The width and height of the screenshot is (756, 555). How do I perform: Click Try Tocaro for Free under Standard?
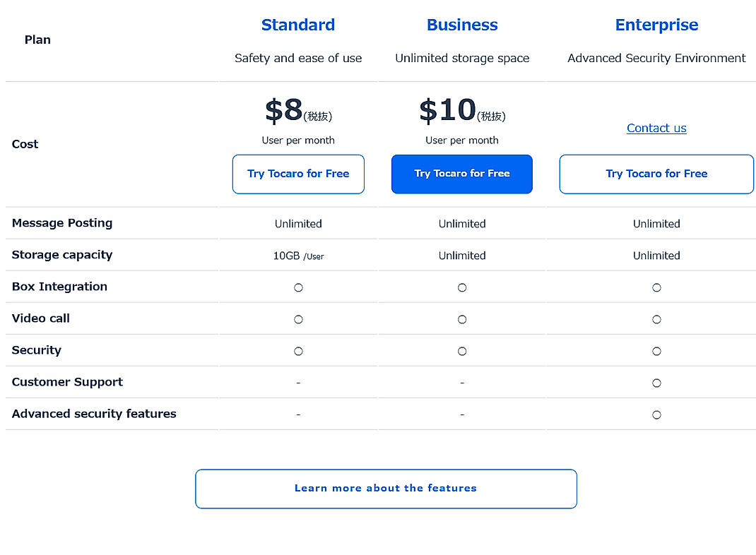coord(298,174)
